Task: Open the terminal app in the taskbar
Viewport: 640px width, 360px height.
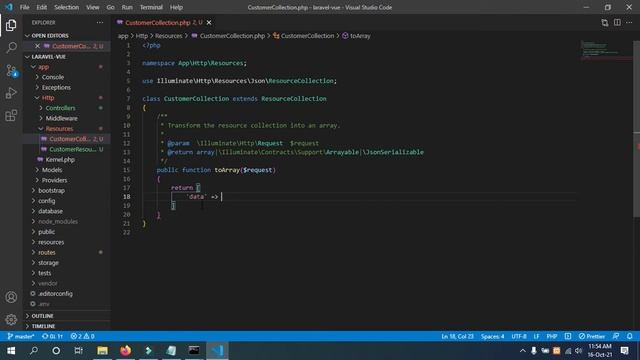Action: (x=194, y=351)
